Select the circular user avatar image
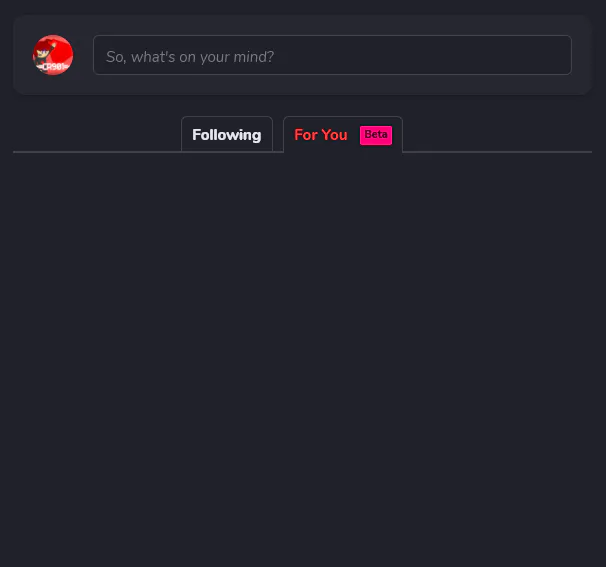Viewport: 606px width, 567px height. 53,55
